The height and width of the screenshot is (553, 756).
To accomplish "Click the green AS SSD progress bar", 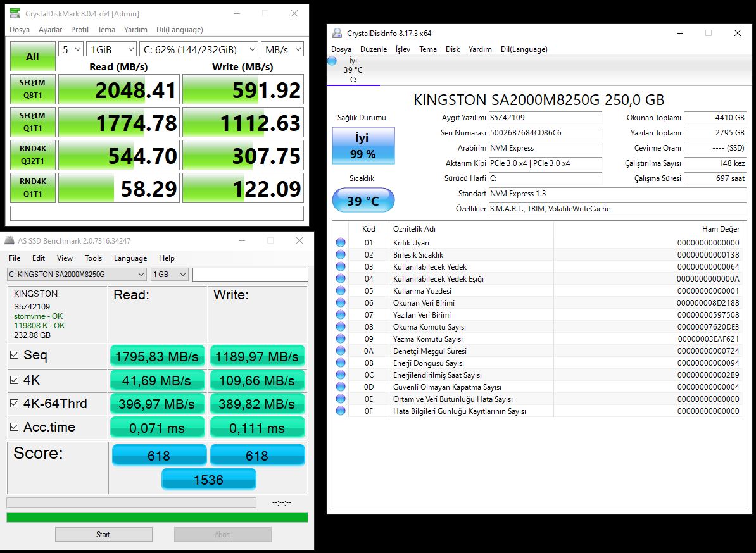I will pos(157,518).
